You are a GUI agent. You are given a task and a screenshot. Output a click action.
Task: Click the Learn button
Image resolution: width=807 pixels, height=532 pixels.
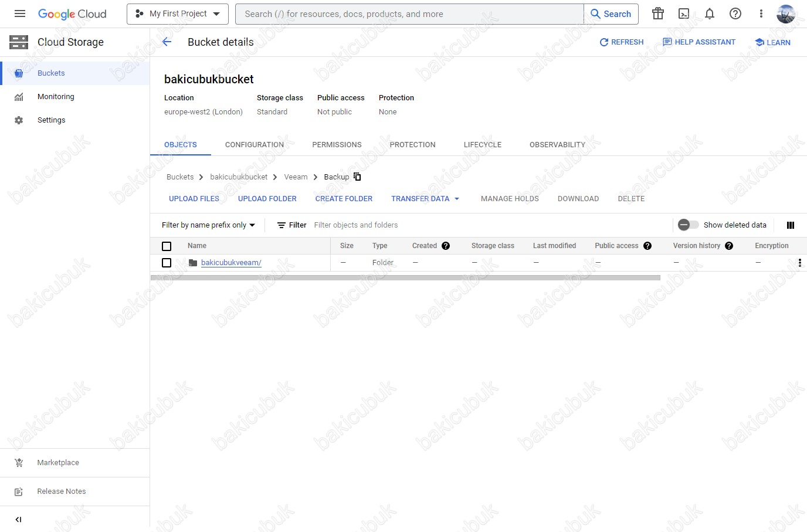click(773, 42)
